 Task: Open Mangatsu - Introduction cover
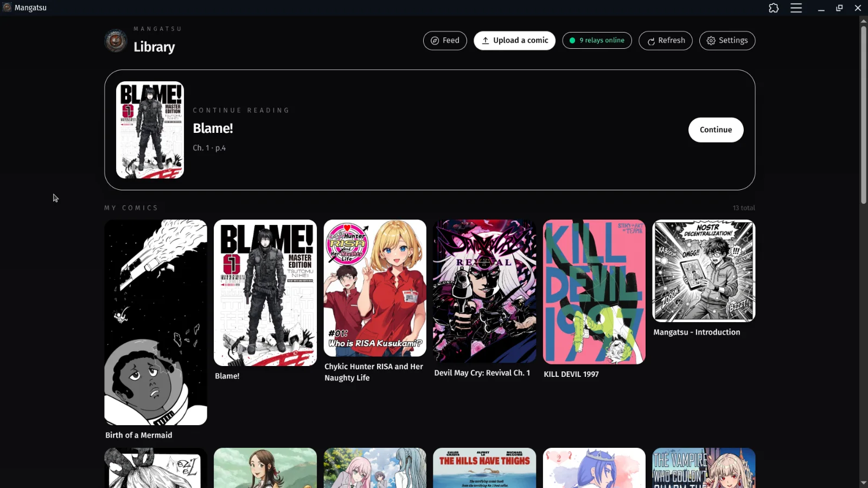704,271
